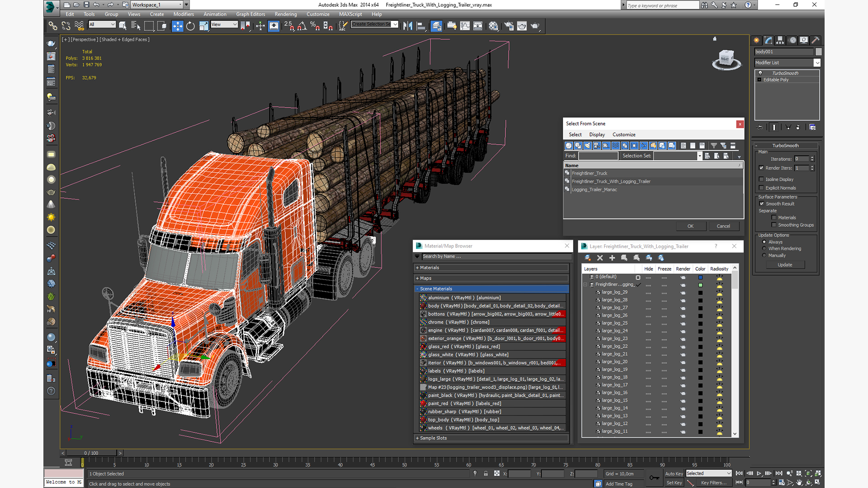868x488 pixels.
Task: Collapse the Scene Materials group
Action: [491, 289]
